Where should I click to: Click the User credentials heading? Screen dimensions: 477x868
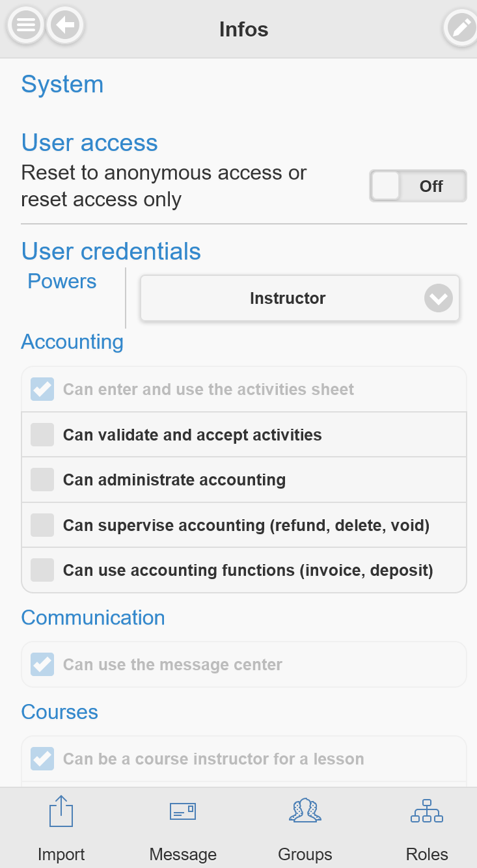click(111, 251)
